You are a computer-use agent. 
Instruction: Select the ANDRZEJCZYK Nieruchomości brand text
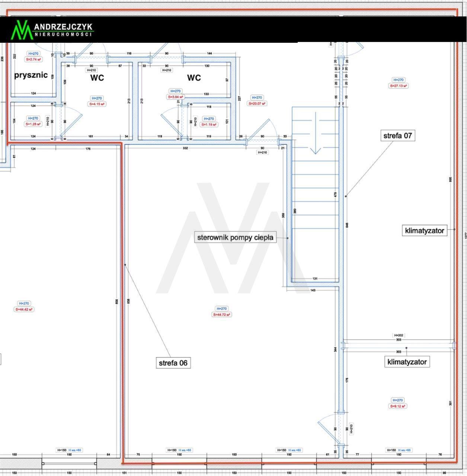63,30
